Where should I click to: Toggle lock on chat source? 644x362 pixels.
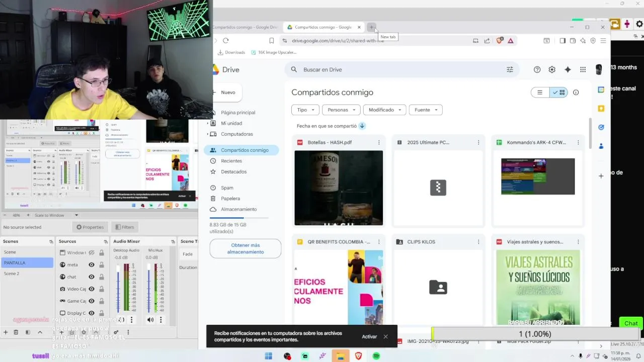click(x=102, y=277)
